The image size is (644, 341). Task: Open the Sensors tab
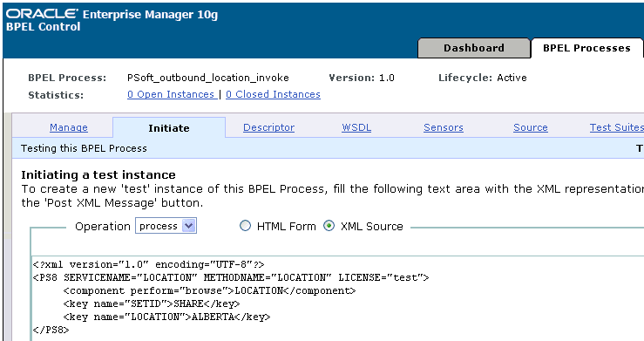coord(444,128)
